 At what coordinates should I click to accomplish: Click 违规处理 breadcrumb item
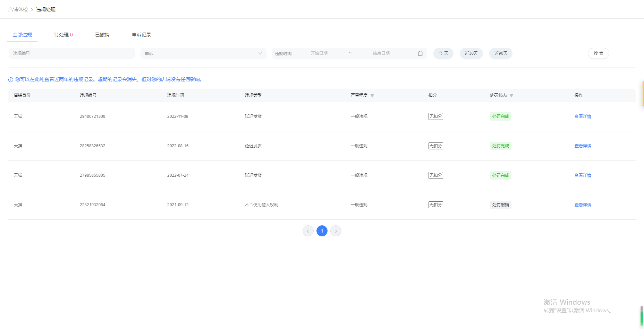click(46, 9)
